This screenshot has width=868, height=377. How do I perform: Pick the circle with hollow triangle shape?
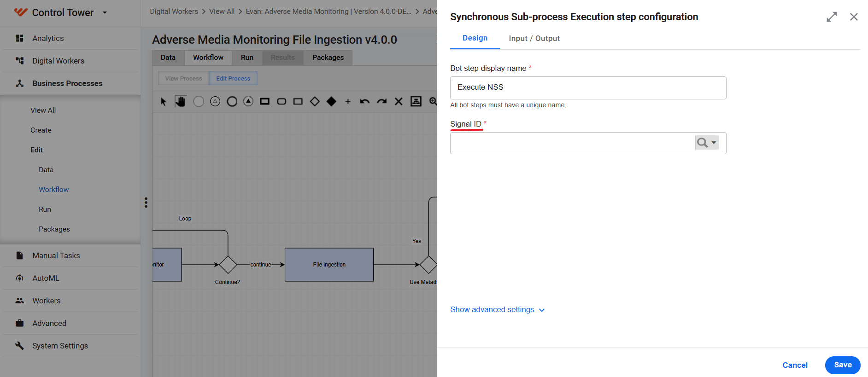(x=215, y=101)
